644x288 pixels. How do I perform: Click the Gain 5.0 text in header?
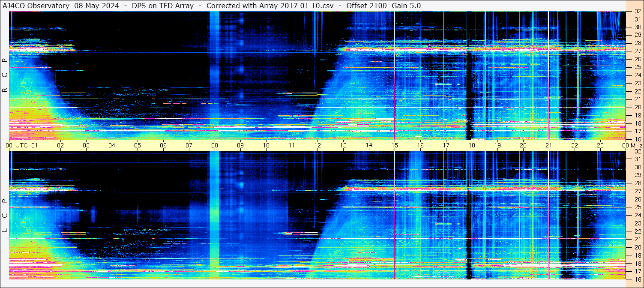[406, 6]
